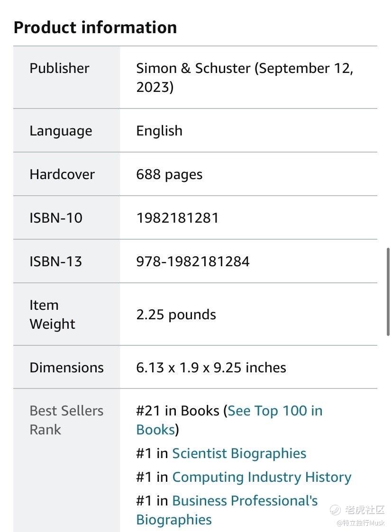Select the ISBN-10 row label
Image resolution: width=392 pixels, height=532 pixels.
[x=56, y=218]
